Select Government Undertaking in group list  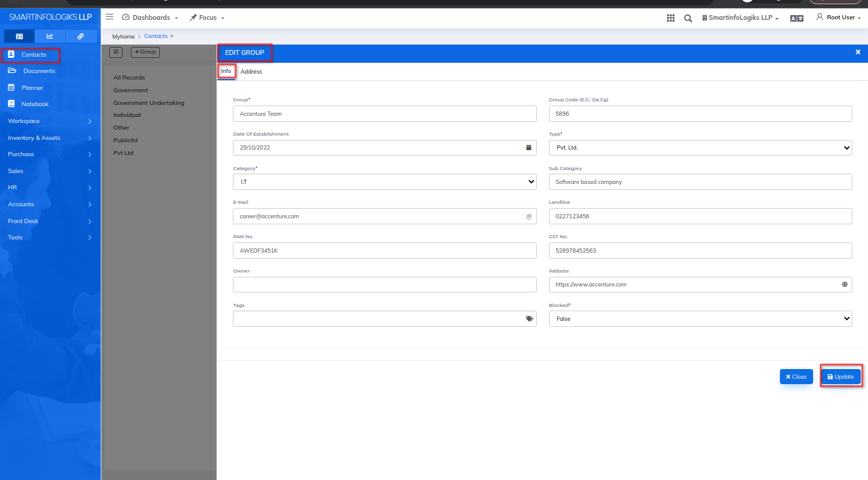(149, 103)
